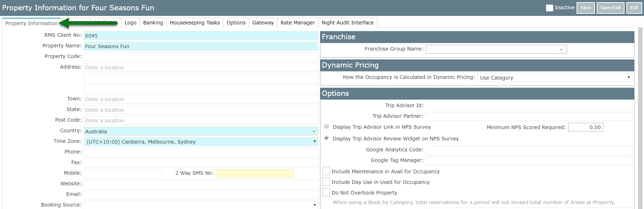Click the Post Code field
Viewport: 644px width, 209px height.
pos(201,120)
